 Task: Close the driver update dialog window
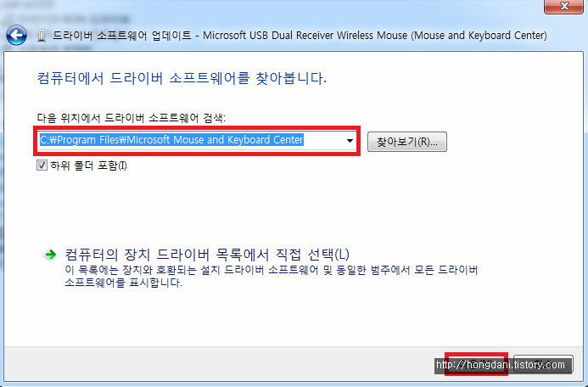[564, 7]
